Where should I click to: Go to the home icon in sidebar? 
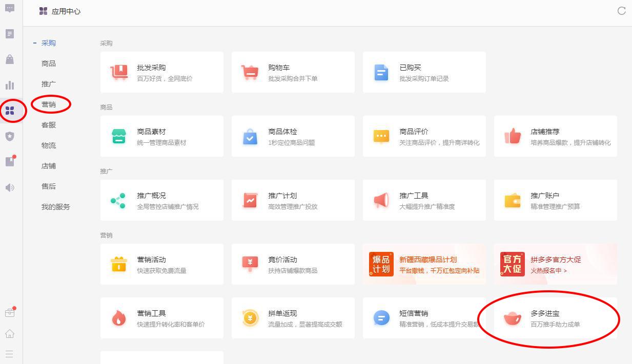(x=10, y=334)
